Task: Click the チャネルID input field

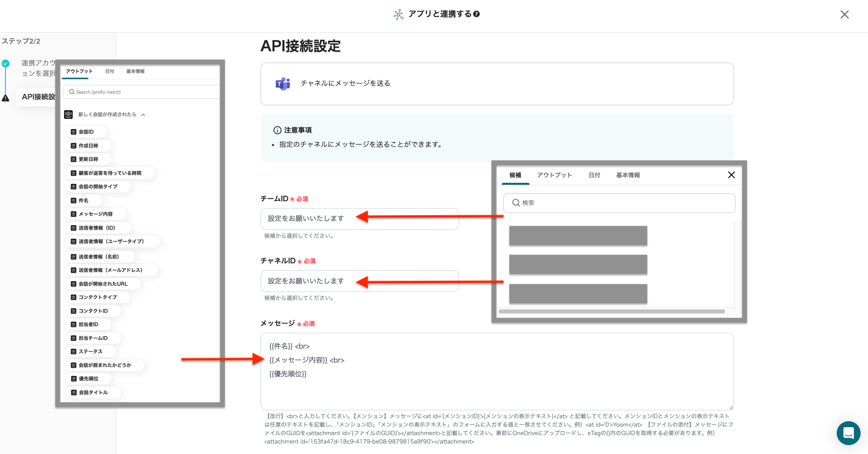Action: point(359,281)
